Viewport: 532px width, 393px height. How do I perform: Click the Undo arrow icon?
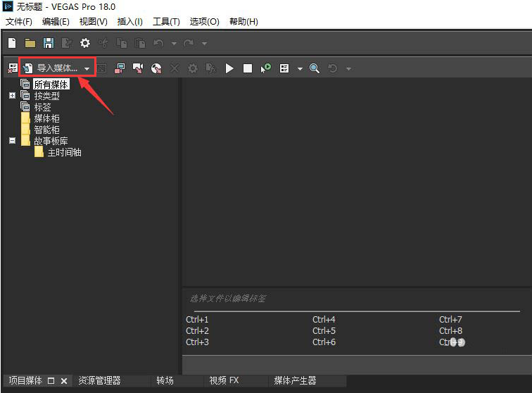click(158, 43)
